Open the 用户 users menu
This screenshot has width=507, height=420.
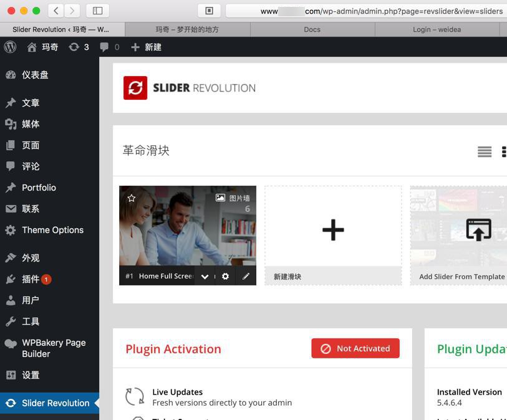click(49, 300)
